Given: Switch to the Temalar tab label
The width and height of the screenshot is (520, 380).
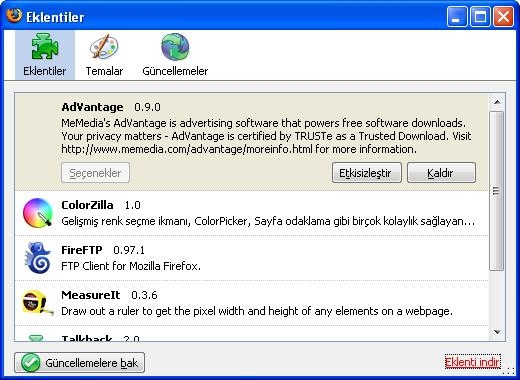Looking at the screenshot, I should pyautogui.click(x=104, y=71).
